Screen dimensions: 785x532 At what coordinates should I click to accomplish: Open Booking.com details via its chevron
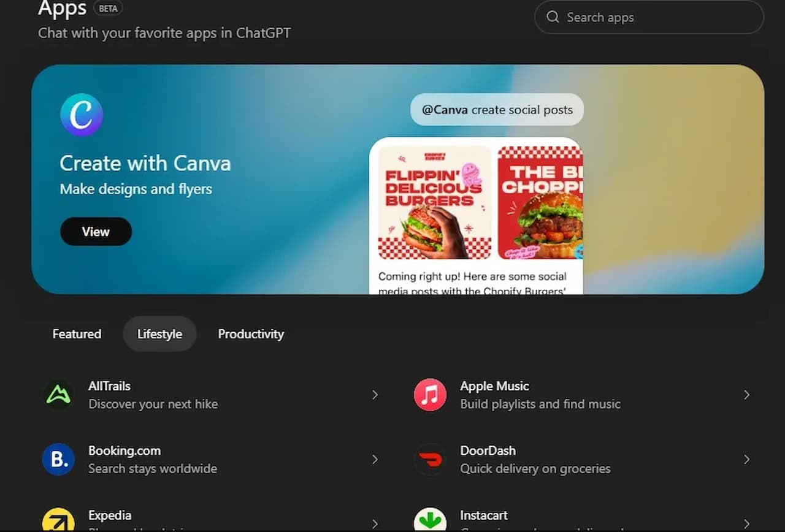(375, 459)
